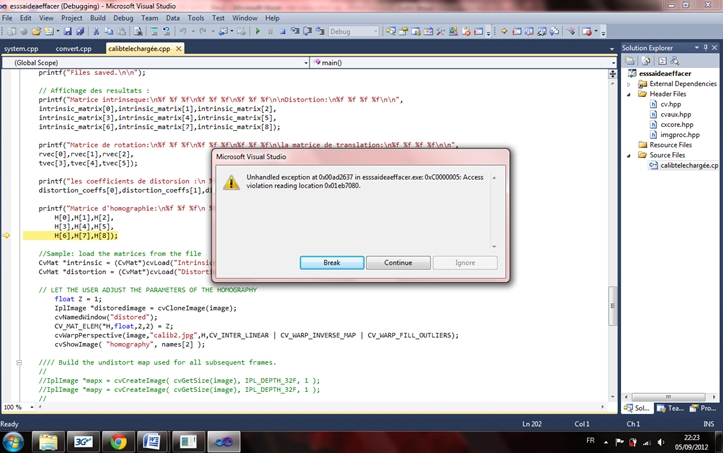Click the Paste toolbar icon
This screenshot has width=723, height=455.
tap(121, 31)
